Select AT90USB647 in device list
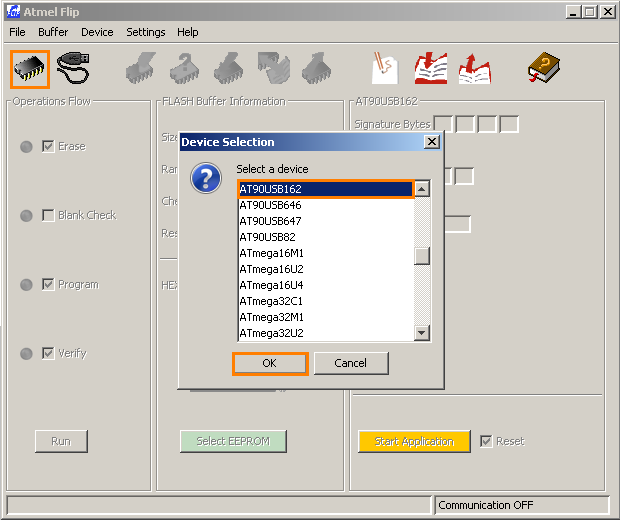The height and width of the screenshot is (520, 620). [326, 221]
